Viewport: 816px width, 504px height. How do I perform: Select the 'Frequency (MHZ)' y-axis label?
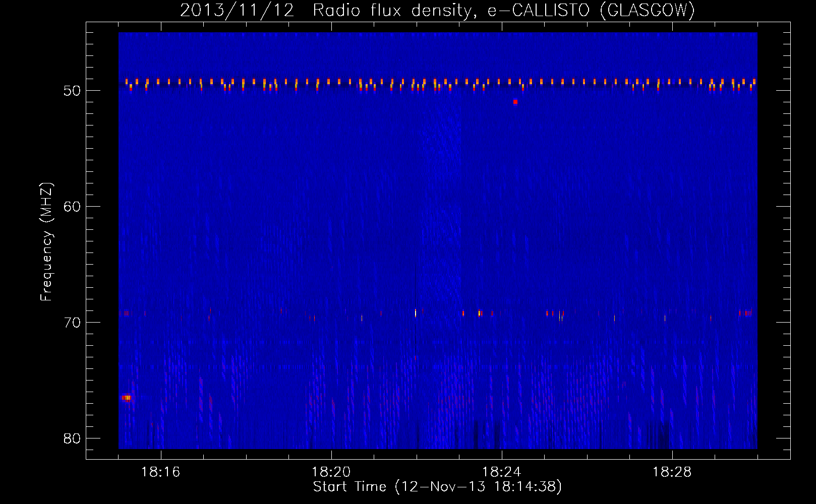[x=46, y=242]
